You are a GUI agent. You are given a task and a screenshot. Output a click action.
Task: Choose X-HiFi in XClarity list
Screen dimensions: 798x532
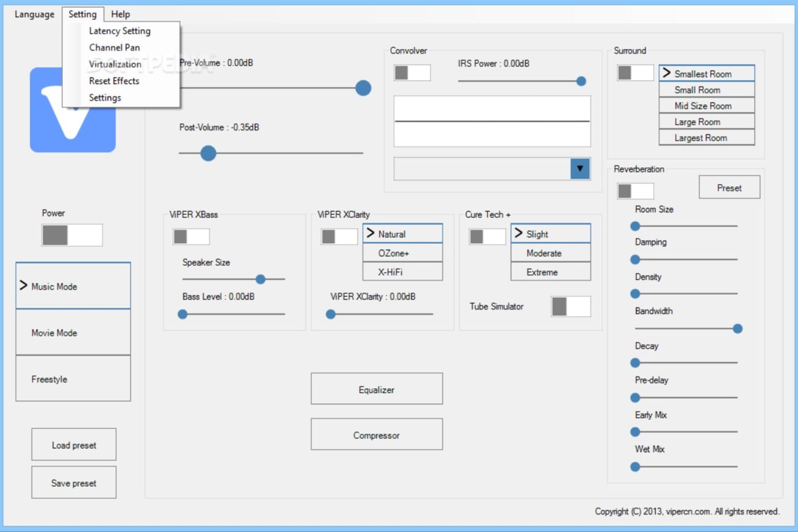click(402, 272)
